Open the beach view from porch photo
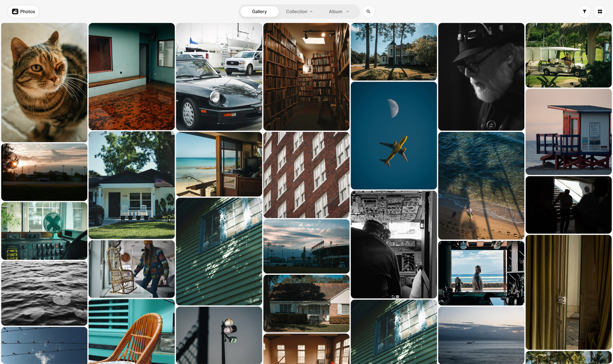 [x=219, y=164]
